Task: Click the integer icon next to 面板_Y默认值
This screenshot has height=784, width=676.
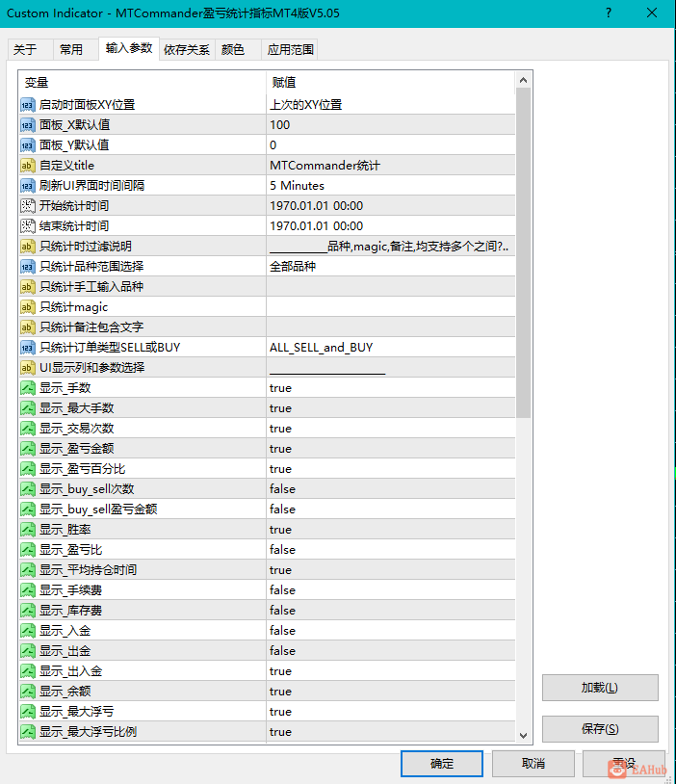Action: click(28, 145)
